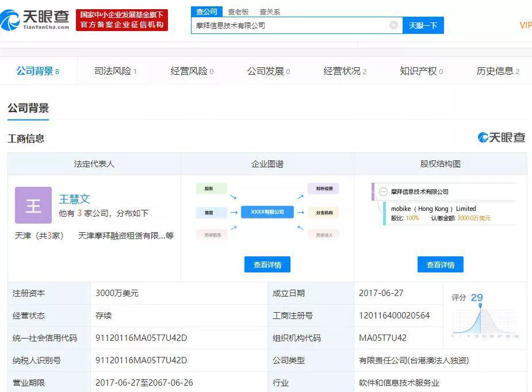Clear the search field with the X icon

[393, 25]
